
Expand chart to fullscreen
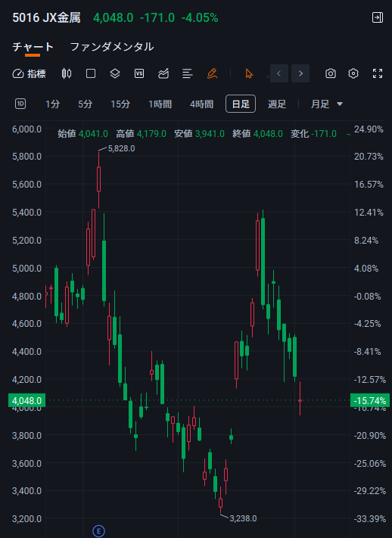[x=378, y=73]
